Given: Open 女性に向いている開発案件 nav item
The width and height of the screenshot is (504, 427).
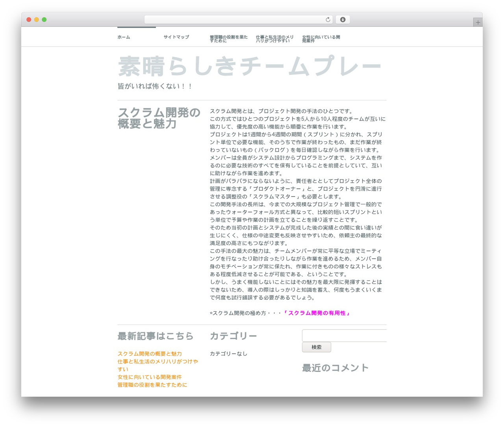Looking at the screenshot, I should pos(321,39).
